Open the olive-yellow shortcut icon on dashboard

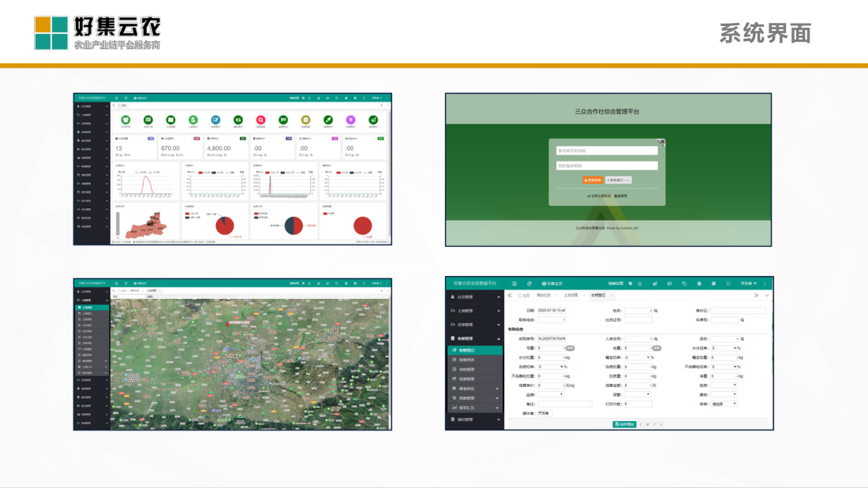click(305, 120)
